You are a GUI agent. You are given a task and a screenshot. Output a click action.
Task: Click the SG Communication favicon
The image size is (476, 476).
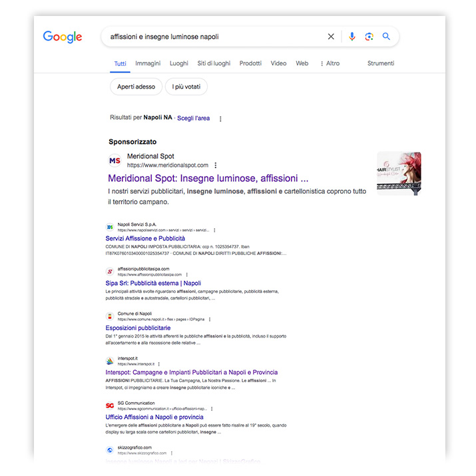(x=110, y=405)
